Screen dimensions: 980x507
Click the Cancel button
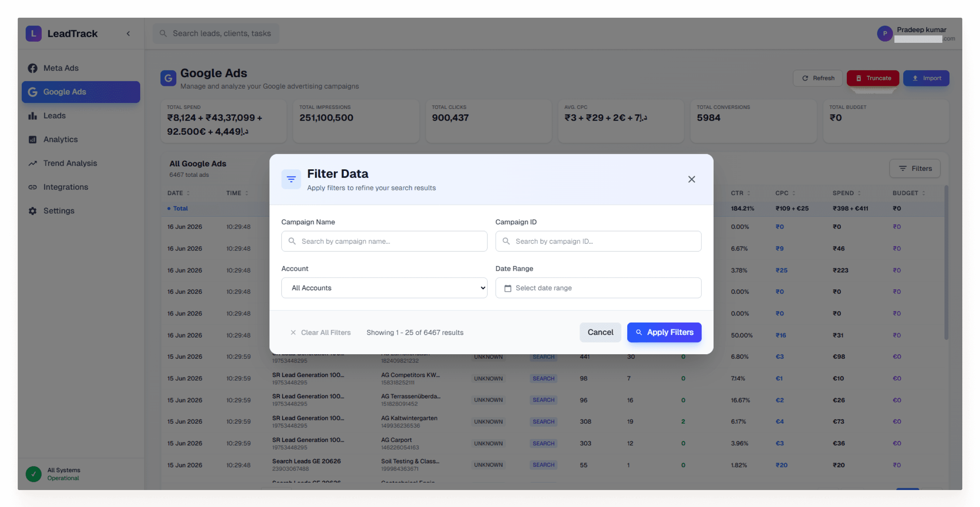coord(600,332)
